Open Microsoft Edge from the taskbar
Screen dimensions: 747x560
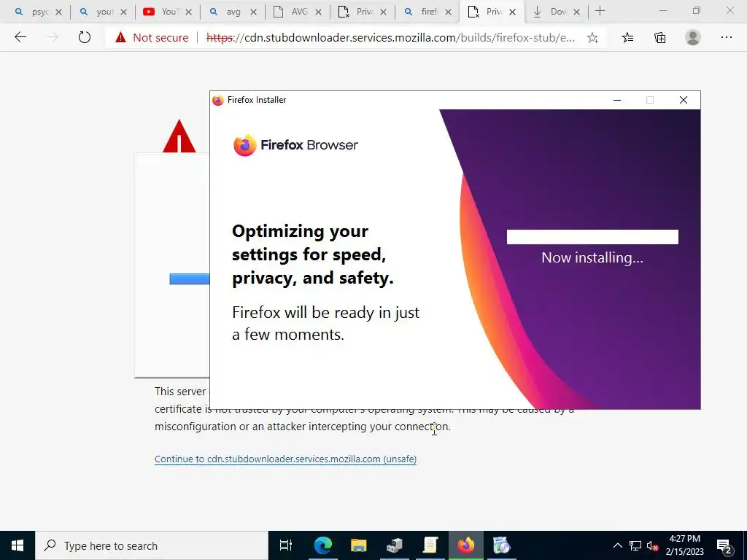tap(322, 545)
